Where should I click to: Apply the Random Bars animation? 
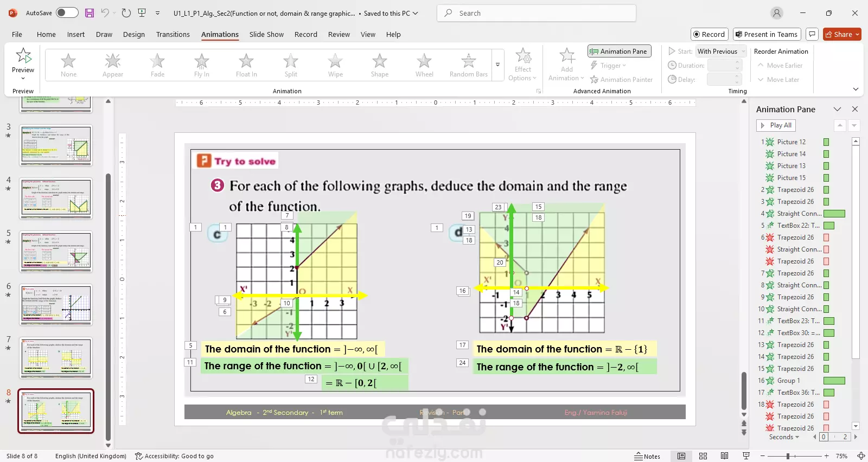click(469, 65)
